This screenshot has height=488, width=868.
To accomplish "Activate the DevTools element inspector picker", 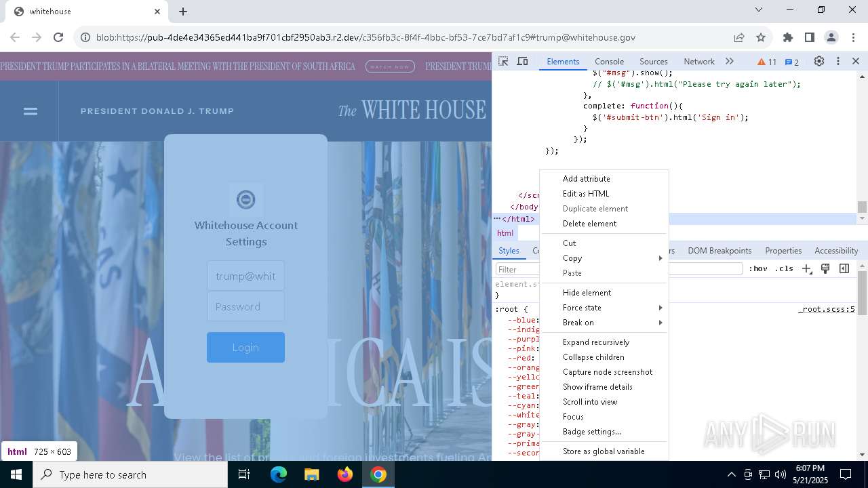I will 503,61.
